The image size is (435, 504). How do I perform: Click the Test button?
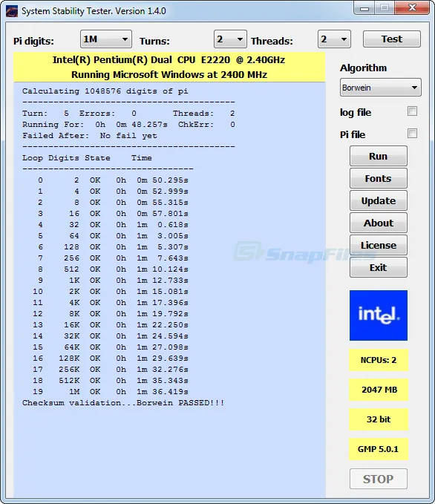point(392,39)
